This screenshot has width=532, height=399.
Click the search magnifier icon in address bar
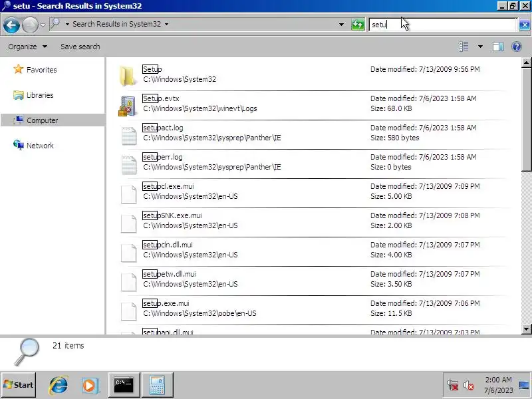click(x=55, y=24)
